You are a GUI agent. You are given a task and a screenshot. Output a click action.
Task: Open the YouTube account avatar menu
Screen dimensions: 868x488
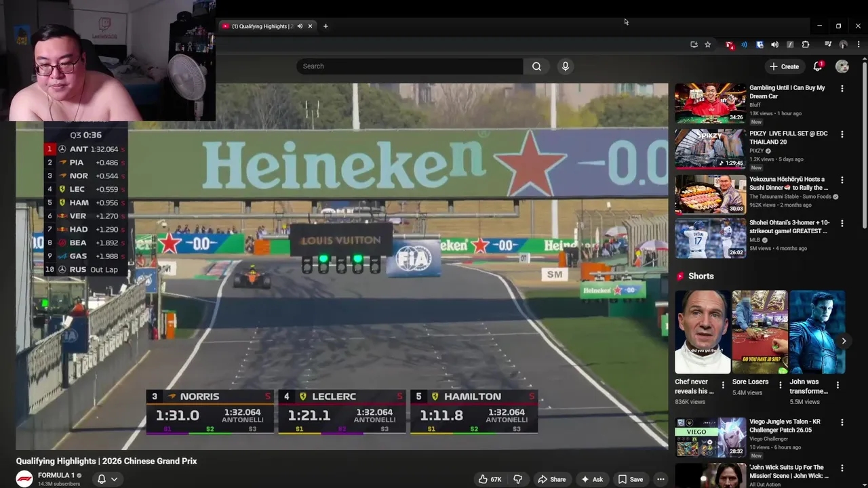[x=842, y=66]
